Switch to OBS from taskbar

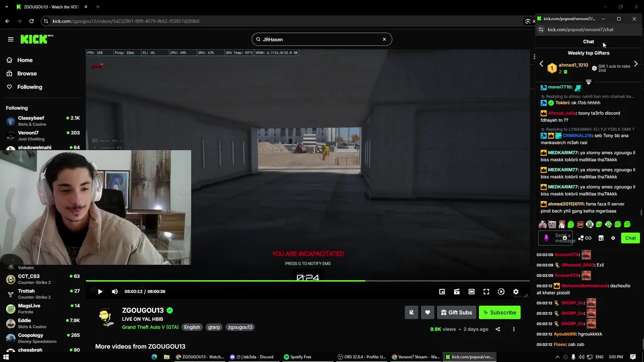pos(362,357)
